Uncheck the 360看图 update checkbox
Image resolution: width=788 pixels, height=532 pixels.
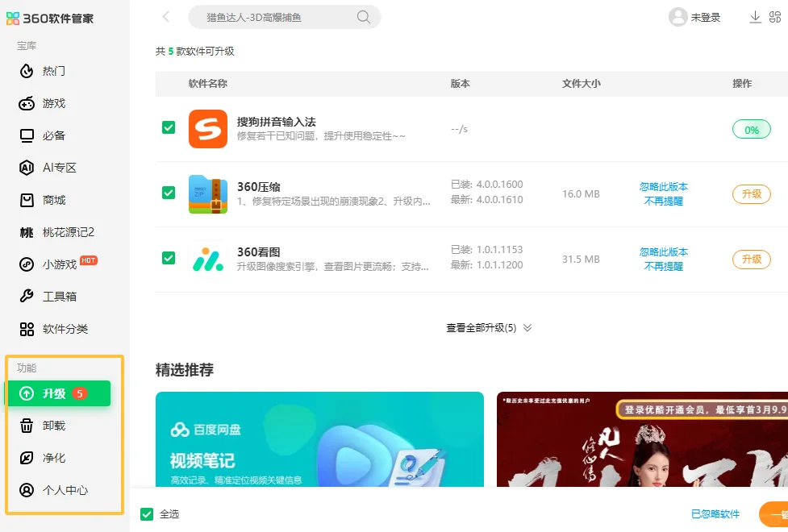[169, 258]
